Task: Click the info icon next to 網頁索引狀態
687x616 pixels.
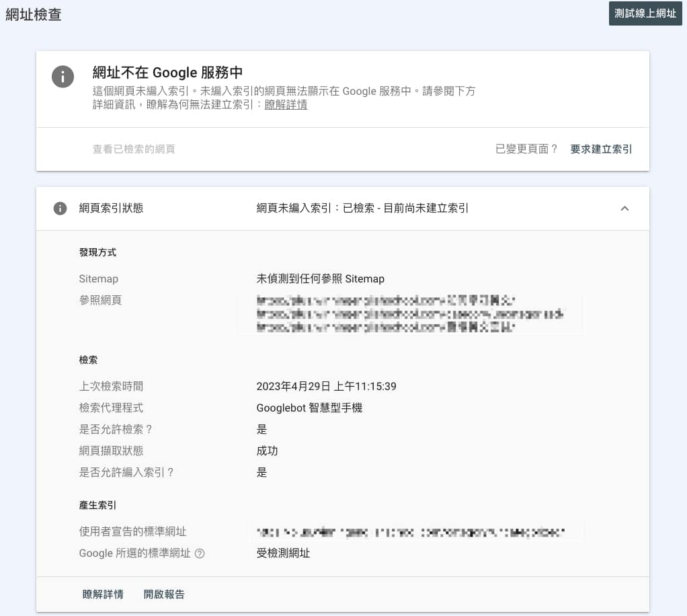Action: pos(60,208)
